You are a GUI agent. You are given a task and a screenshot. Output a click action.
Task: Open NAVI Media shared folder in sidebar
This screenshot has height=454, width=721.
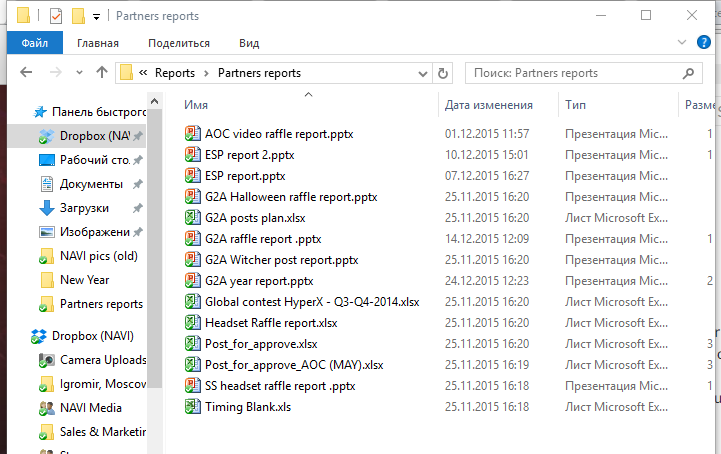[x=91, y=408]
